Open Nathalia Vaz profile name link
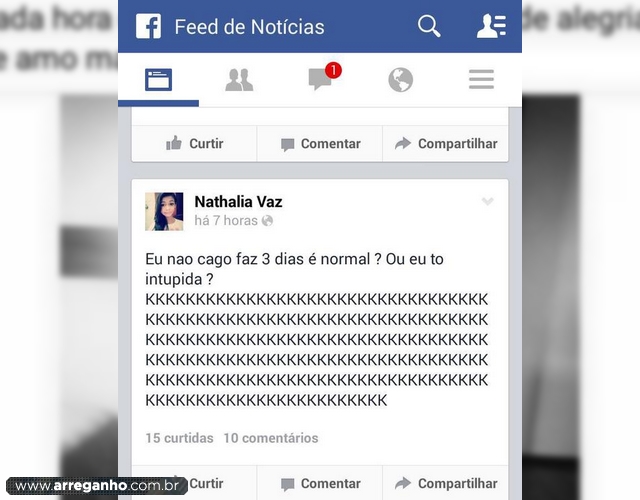 pos(238,202)
